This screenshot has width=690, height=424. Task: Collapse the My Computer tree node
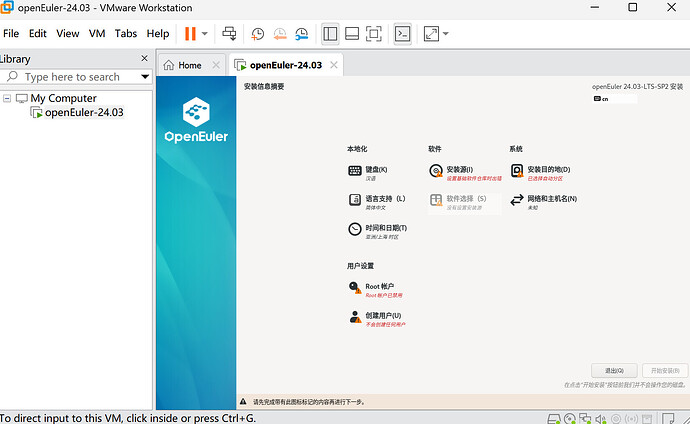click(7, 98)
